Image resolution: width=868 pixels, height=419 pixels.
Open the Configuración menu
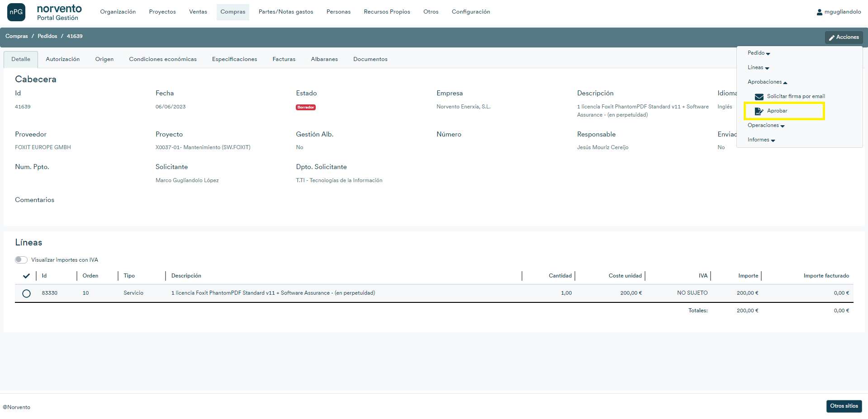471,12
